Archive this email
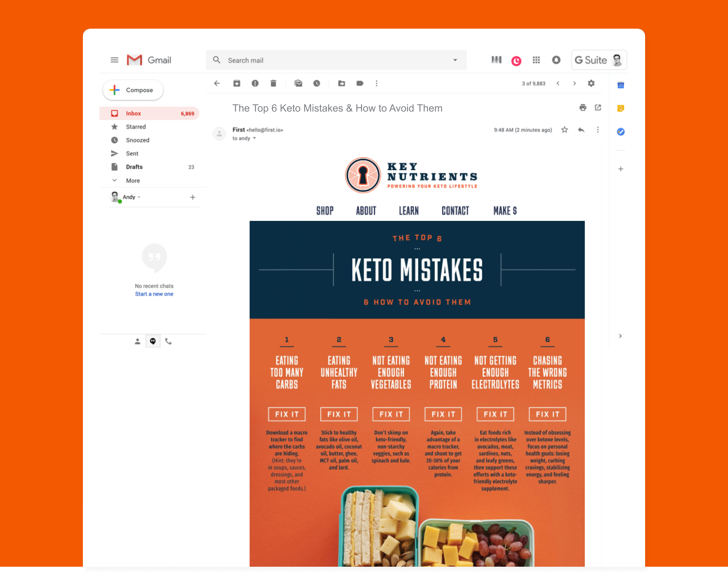This screenshot has height=574, width=728. (237, 83)
